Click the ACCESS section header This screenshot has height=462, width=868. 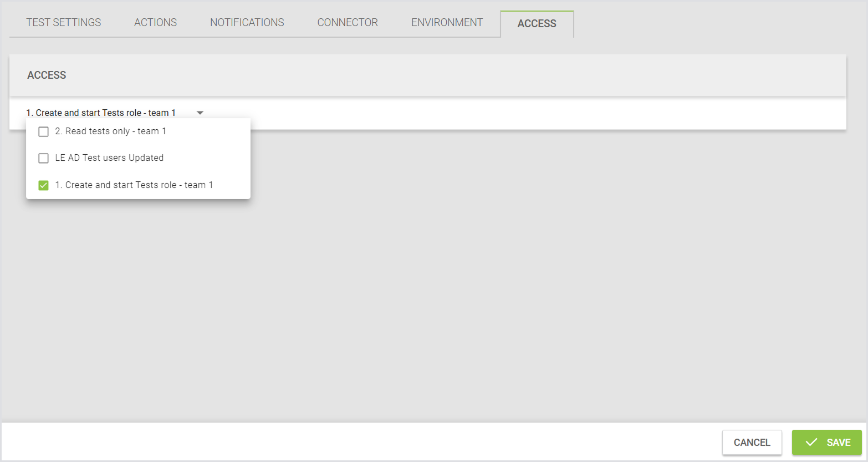tap(47, 75)
